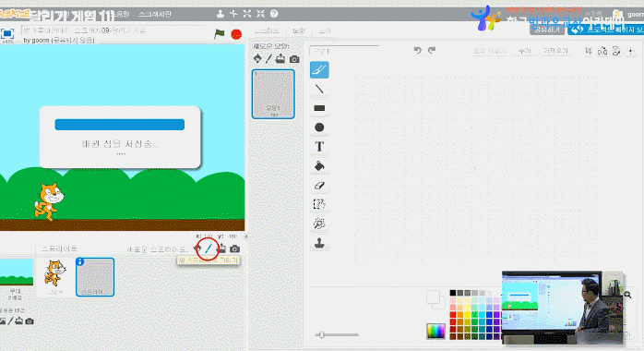This screenshot has width=644, height=351.
Task: Stop the project with the red stop button
Action: click(236, 34)
